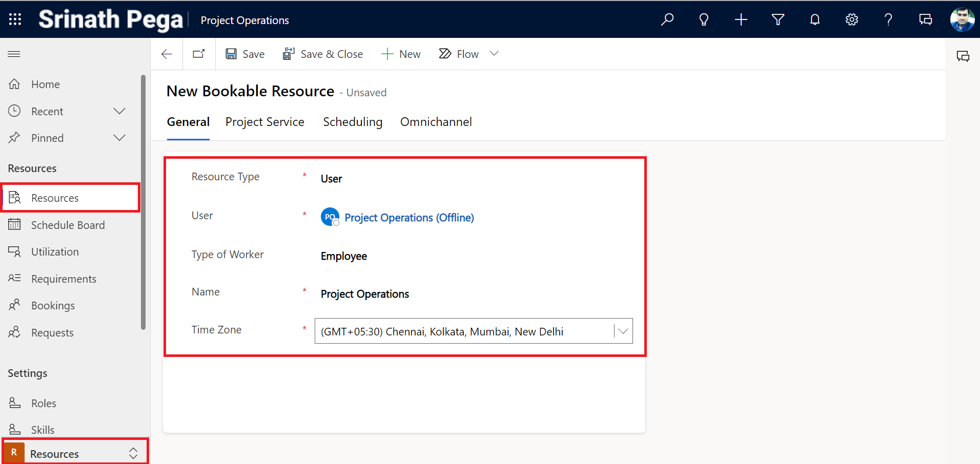980x464 pixels.
Task: Open the Project Operations (Offline) user link
Action: 409,218
